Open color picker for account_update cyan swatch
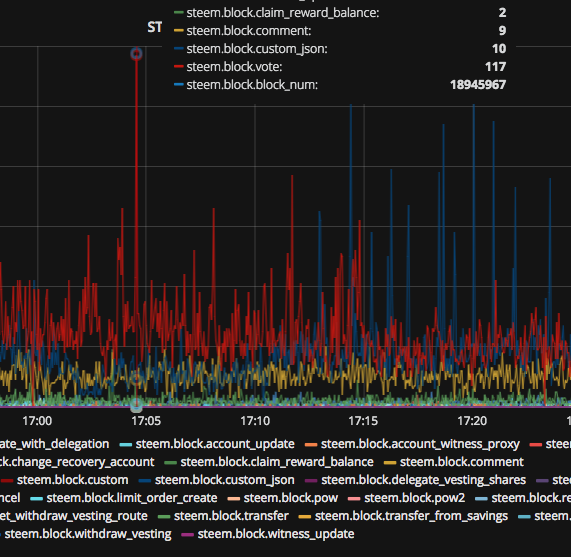This screenshot has height=557, width=571. 125,445
